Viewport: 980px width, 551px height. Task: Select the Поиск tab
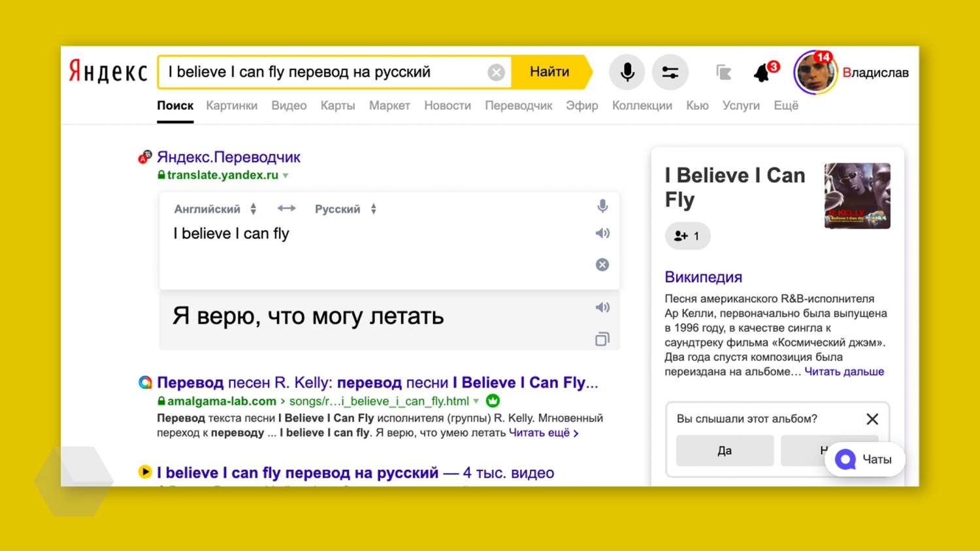pyautogui.click(x=175, y=106)
